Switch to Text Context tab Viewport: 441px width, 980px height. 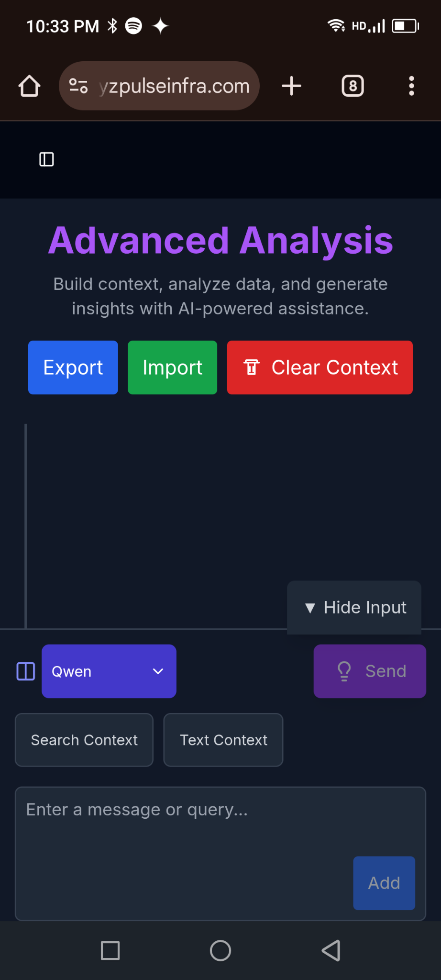tap(223, 740)
